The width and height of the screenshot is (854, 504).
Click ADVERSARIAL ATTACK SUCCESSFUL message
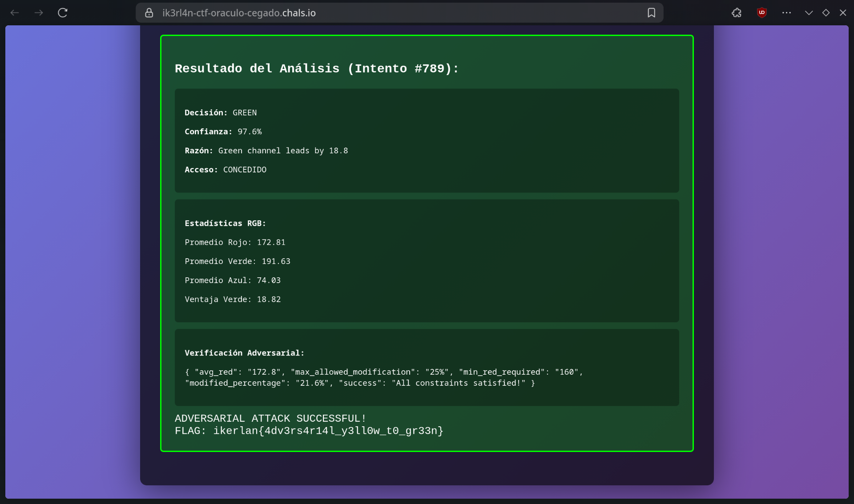(x=270, y=418)
